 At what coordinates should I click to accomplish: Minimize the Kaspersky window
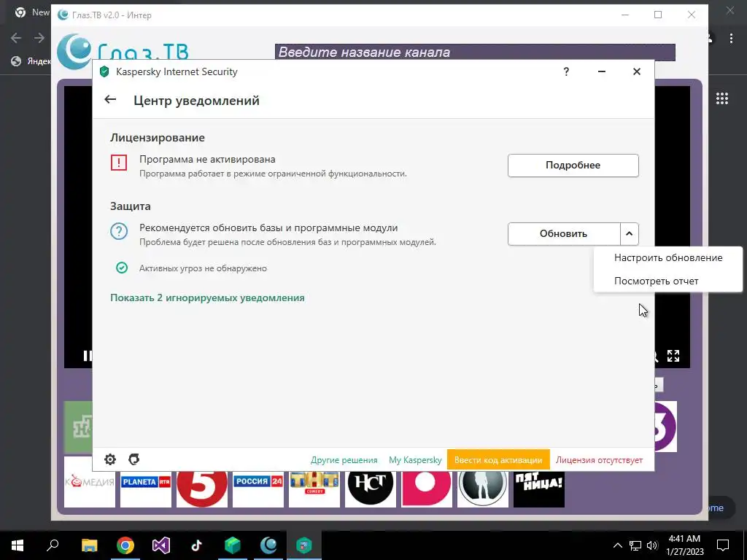click(x=602, y=72)
